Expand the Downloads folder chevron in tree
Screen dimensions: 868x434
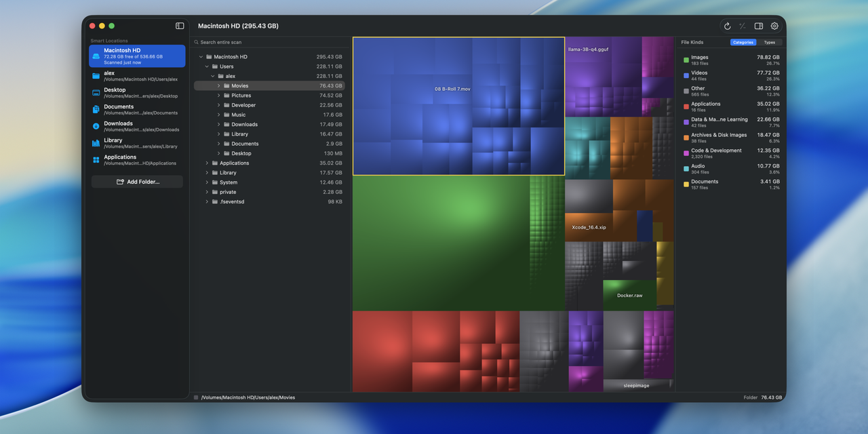coord(218,124)
